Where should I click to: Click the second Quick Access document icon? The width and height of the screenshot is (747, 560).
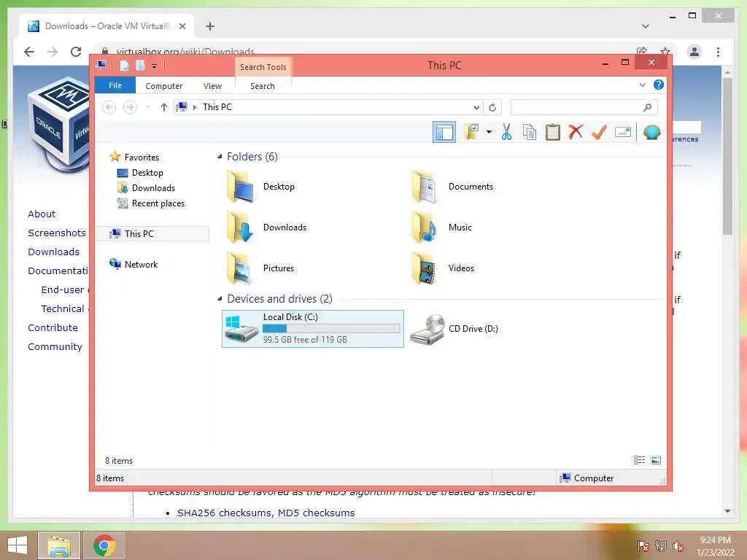pos(140,65)
